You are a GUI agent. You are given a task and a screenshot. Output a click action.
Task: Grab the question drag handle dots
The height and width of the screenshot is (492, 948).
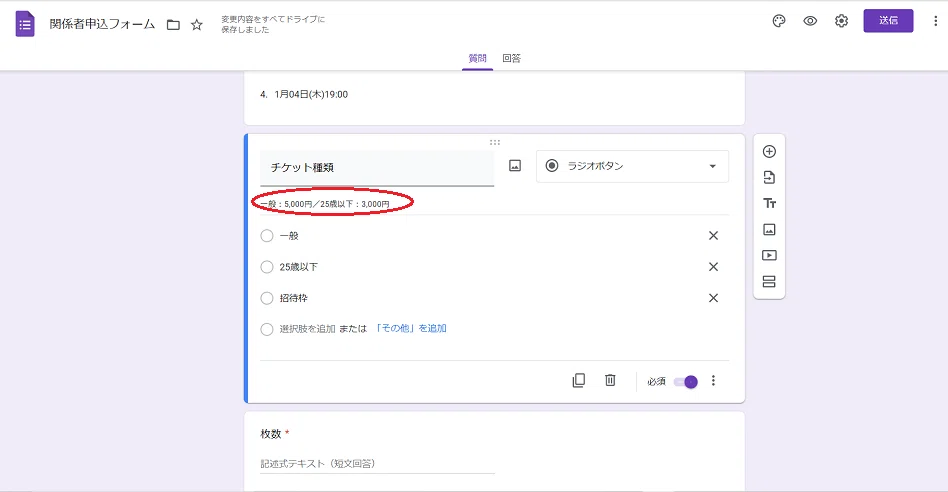tap(495, 143)
